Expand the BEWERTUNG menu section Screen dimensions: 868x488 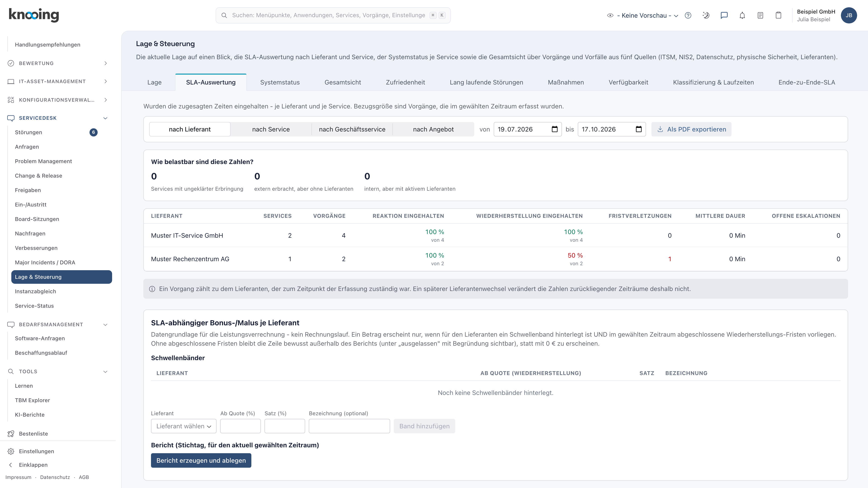[58, 63]
